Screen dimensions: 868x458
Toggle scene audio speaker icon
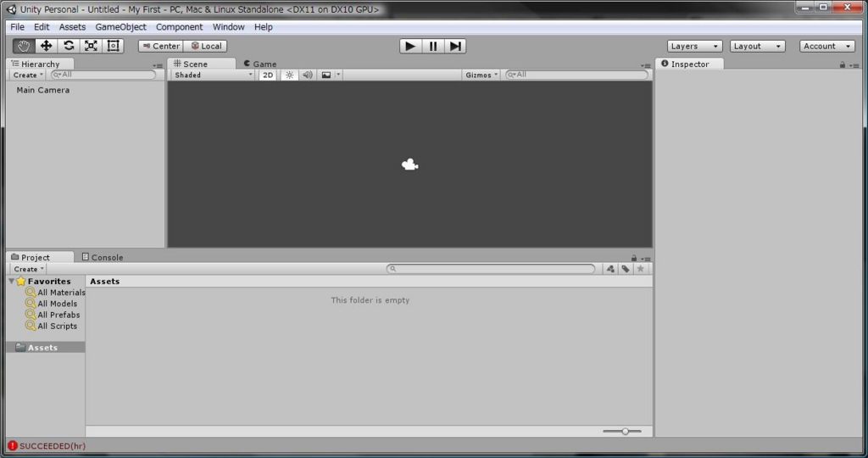coord(307,75)
